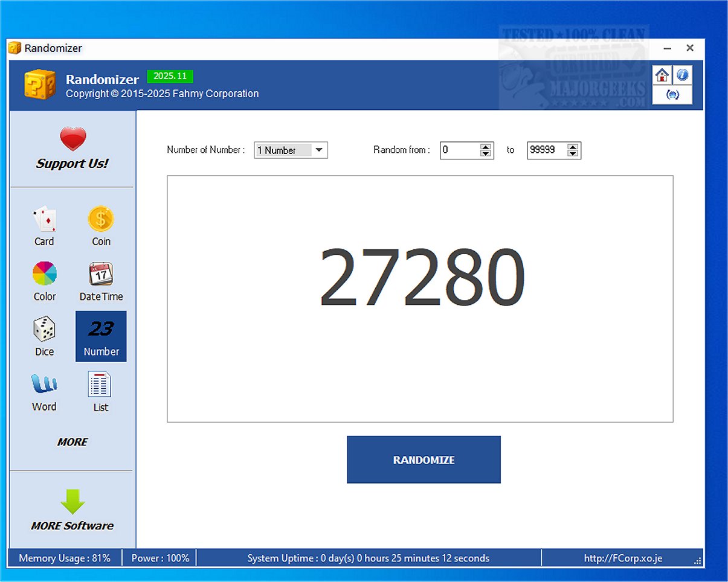Open the List randomizer

click(100, 391)
